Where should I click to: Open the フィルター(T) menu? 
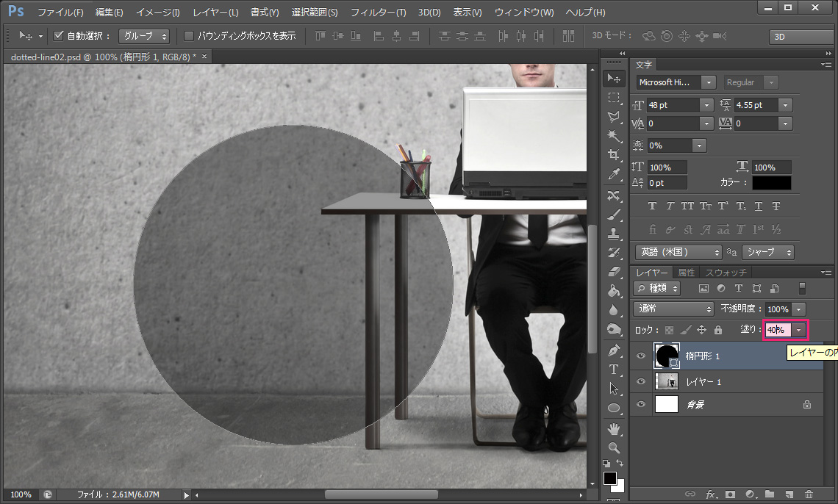coord(378,12)
